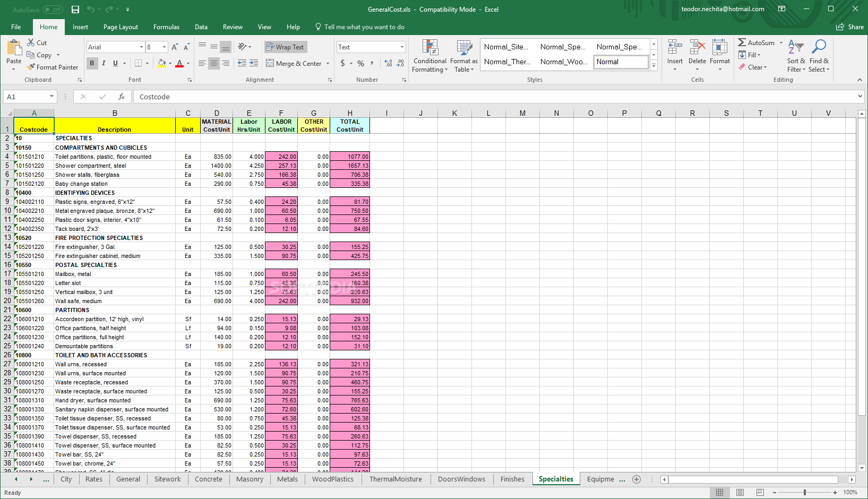The image size is (868, 499).
Task: Apply the Normal cell style
Action: coord(621,62)
